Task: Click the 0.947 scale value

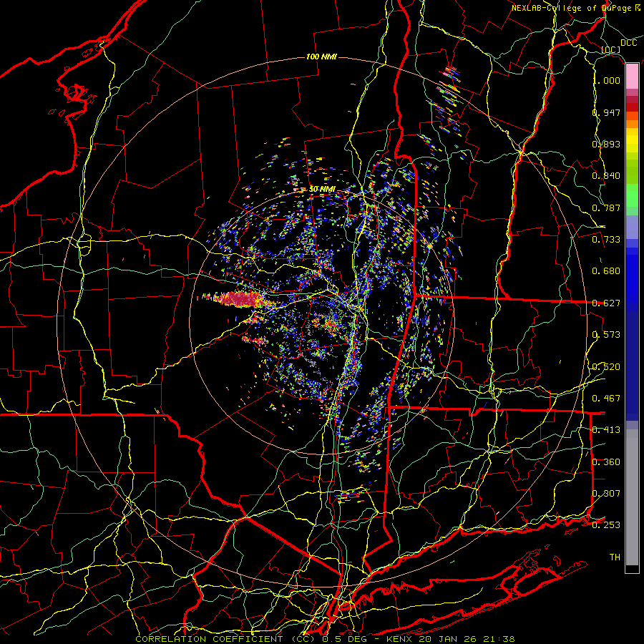Action: tap(606, 112)
